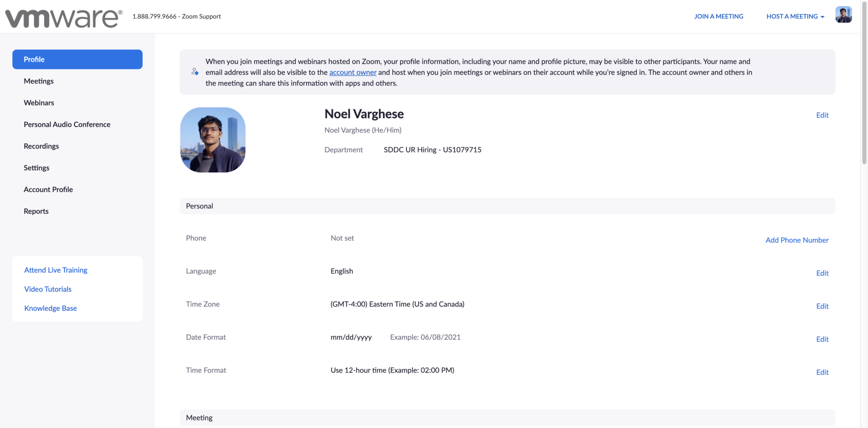Screen dimensions: 868x428
Task: Click the page's vertical scrollbar
Action: 864,85
